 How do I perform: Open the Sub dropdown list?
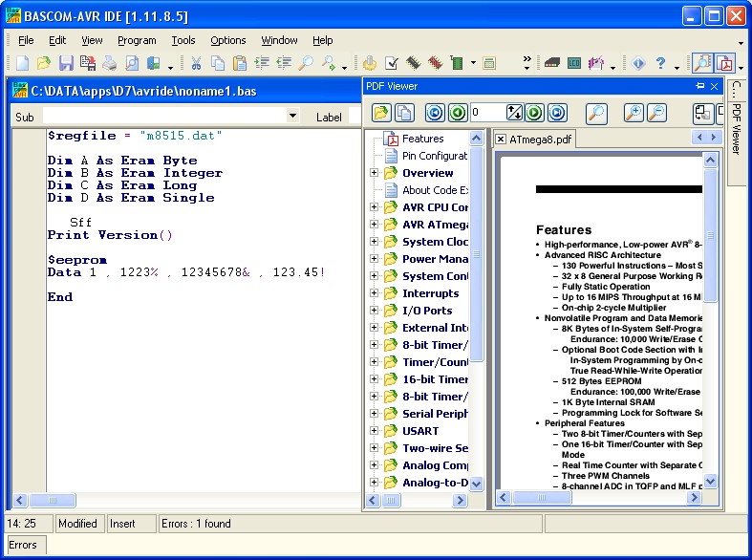(x=292, y=116)
